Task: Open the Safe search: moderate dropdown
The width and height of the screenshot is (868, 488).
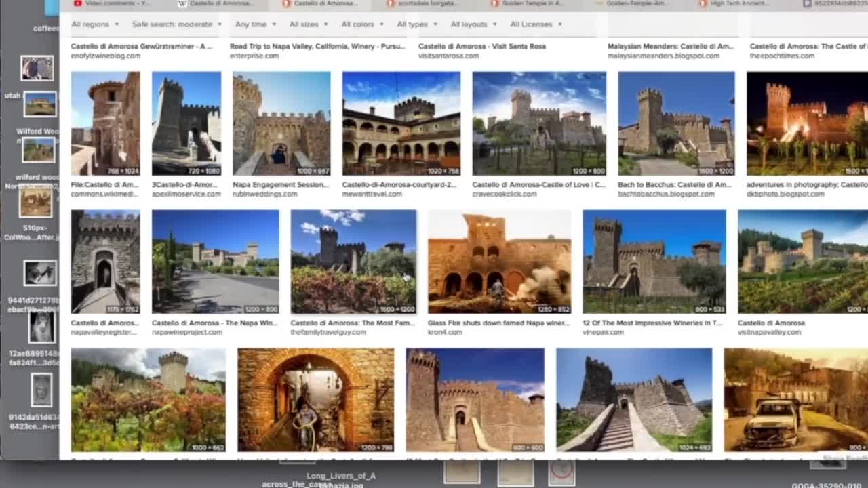Action: pos(177,24)
